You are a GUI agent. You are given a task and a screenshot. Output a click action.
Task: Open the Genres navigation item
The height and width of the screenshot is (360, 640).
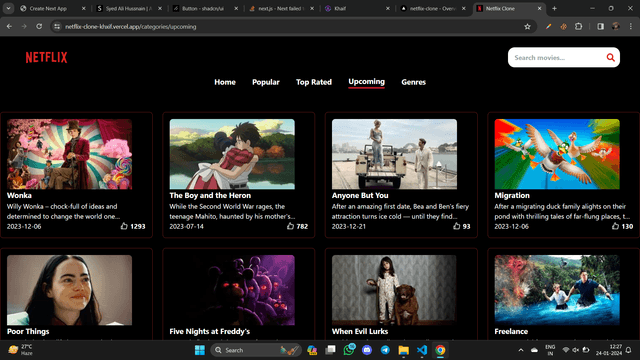coord(413,82)
